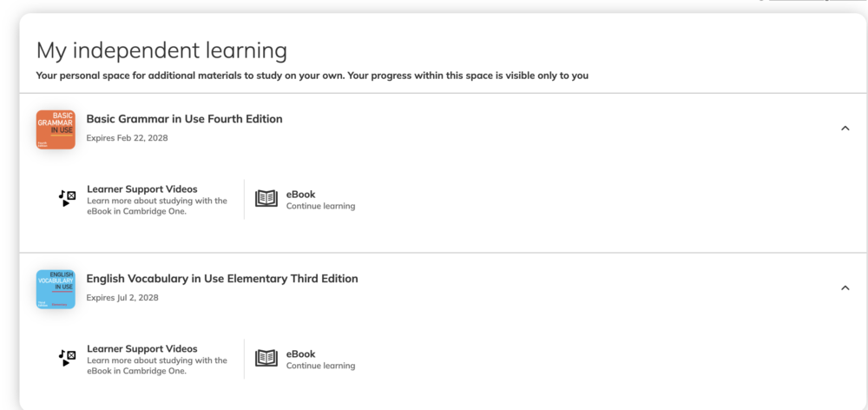The height and width of the screenshot is (410, 868).
Task: Open the Basic Grammar in Use cover thumbnail
Action: point(56,129)
